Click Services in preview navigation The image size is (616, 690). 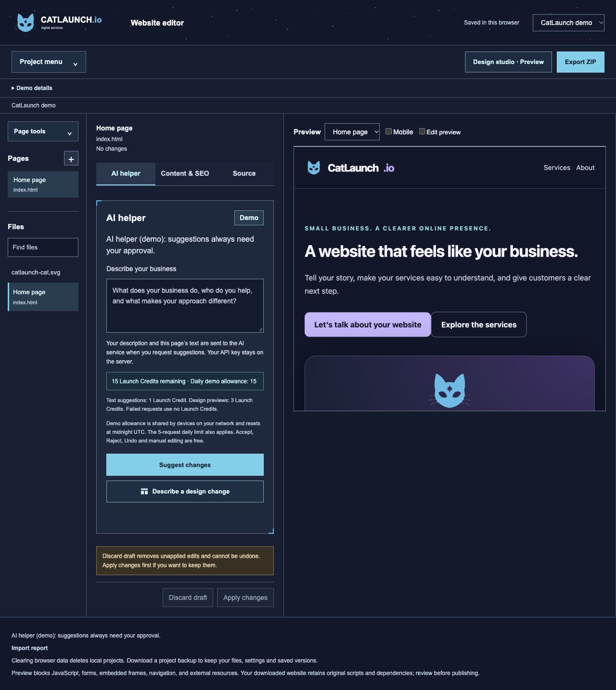tap(557, 168)
